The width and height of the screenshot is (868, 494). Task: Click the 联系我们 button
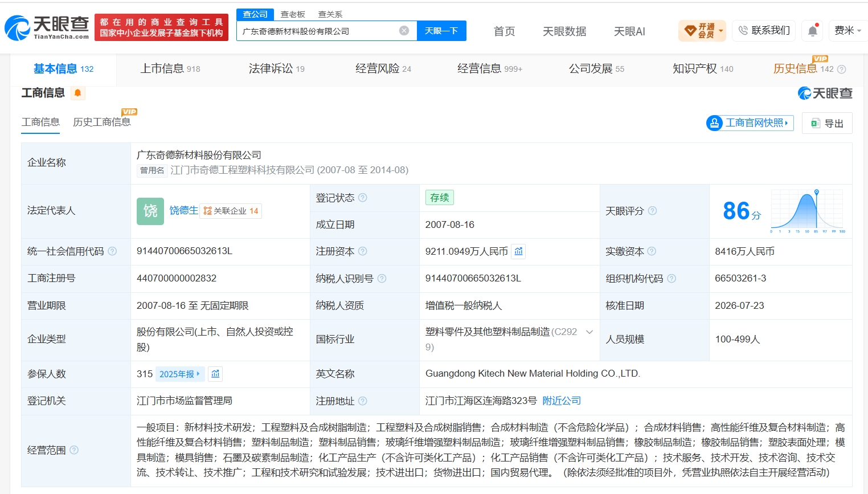coord(764,31)
